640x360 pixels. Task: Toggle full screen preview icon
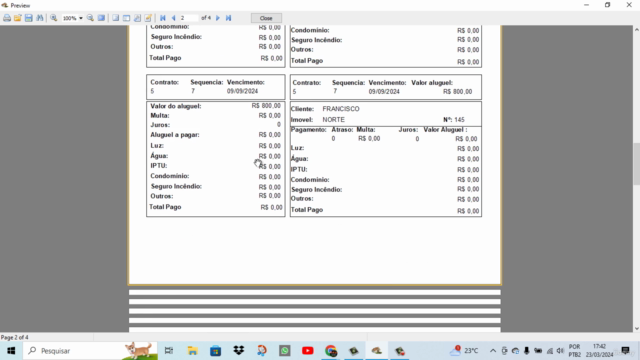coord(101,18)
